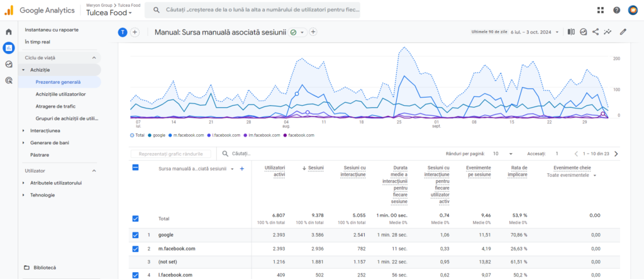The width and height of the screenshot is (644, 279).
Task: Open the Explore icon in left rail
Action: pyautogui.click(x=9, y=64)
